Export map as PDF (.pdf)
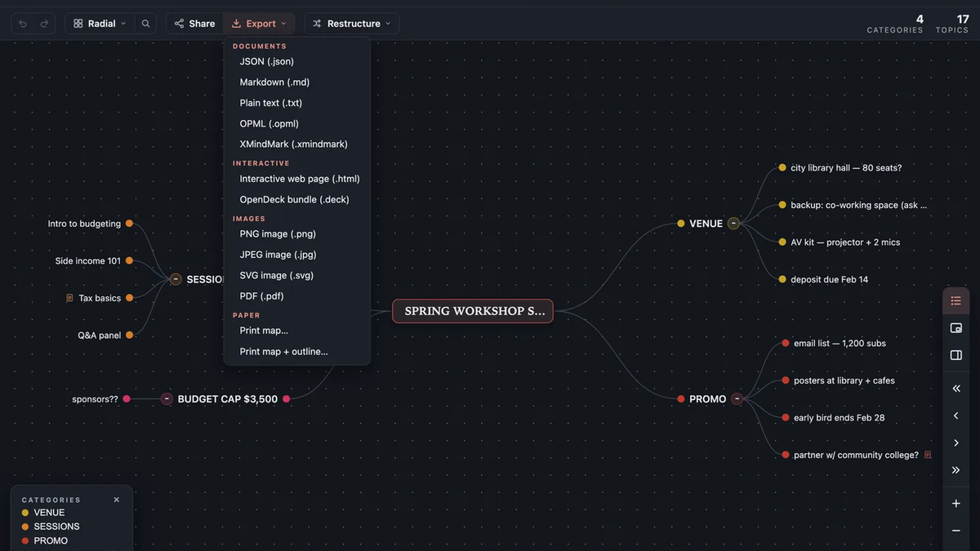The width and height of the screenshot is (980, 551). pos(296,296)
